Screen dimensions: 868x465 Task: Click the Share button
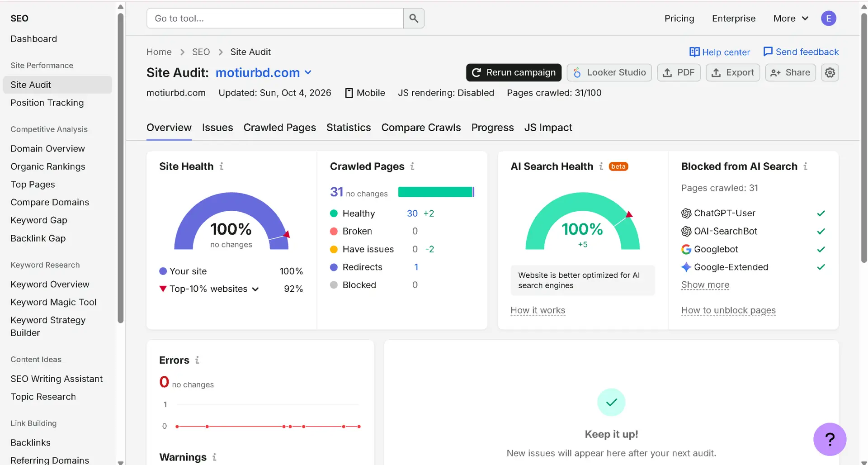790,72
